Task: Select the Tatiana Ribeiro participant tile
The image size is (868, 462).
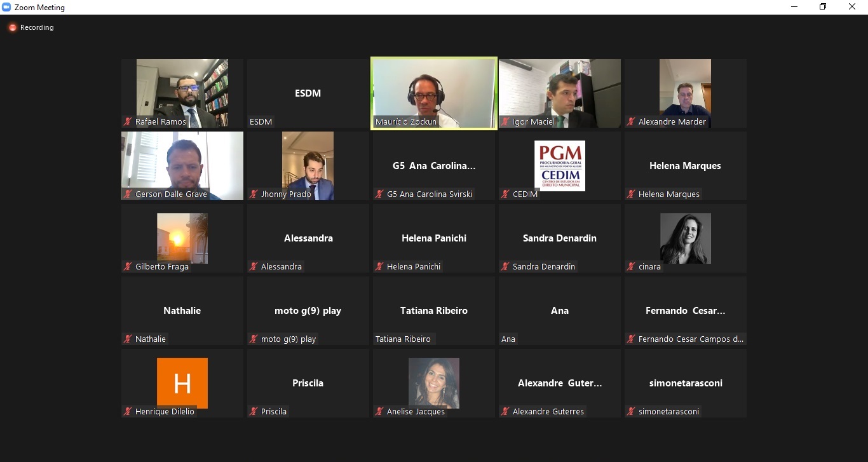Action: coord(434,311)
